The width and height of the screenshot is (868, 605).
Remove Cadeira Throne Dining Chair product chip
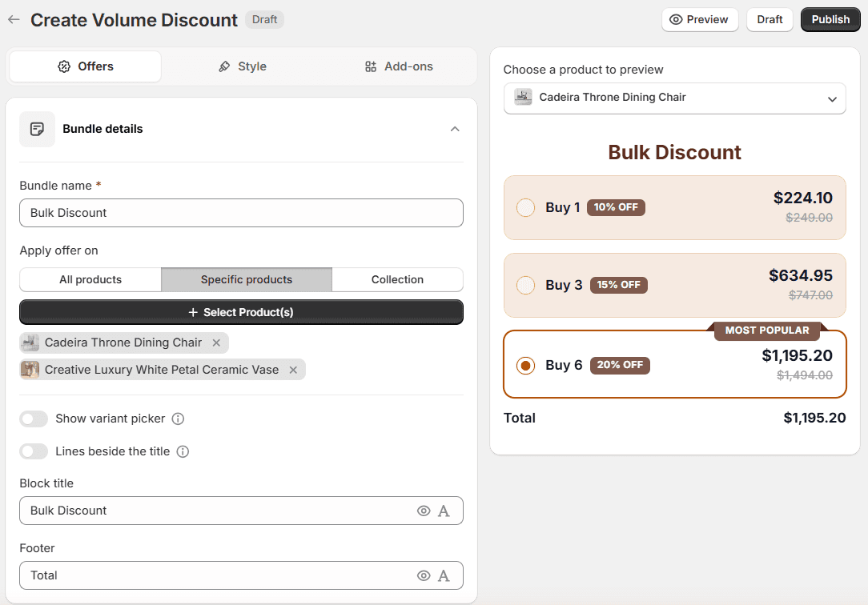coord(216,343)
